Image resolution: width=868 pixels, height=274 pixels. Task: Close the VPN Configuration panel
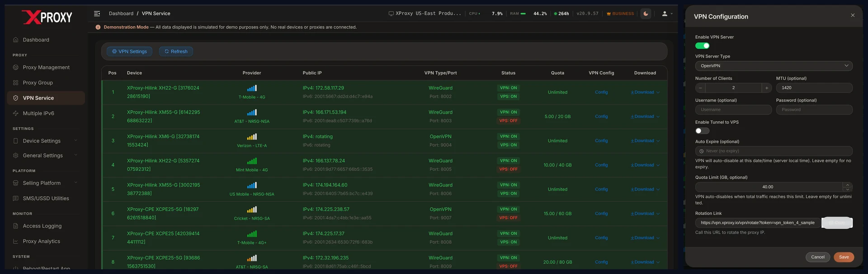tap(853, 15)
